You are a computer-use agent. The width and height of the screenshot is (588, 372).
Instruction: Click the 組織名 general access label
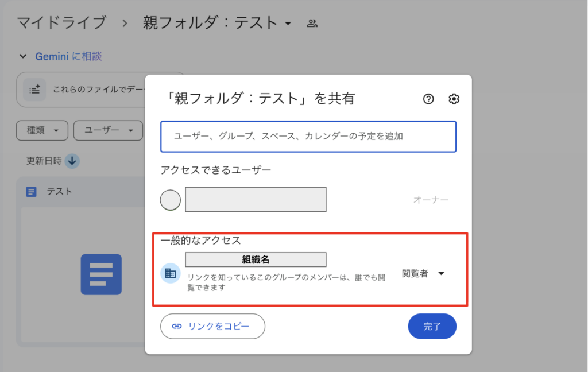[256, 259]
